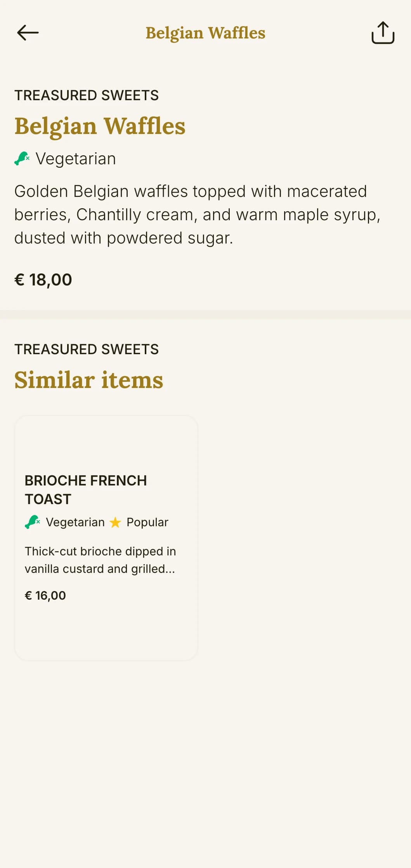Click the green vegetarian icon under Belgian Waffles

coord(22,158)
